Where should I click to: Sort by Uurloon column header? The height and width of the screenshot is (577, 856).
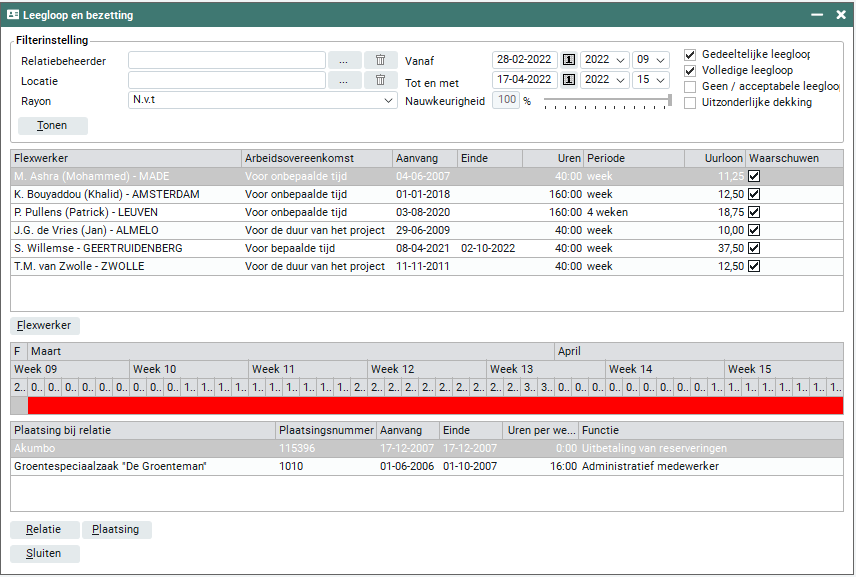click(715, 158)
